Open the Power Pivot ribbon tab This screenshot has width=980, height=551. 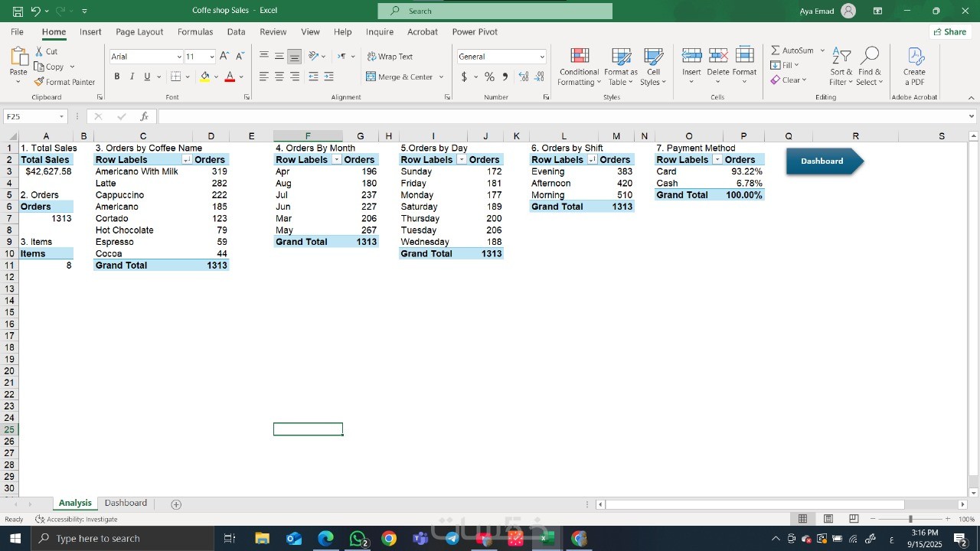click(x=475, y=32)
